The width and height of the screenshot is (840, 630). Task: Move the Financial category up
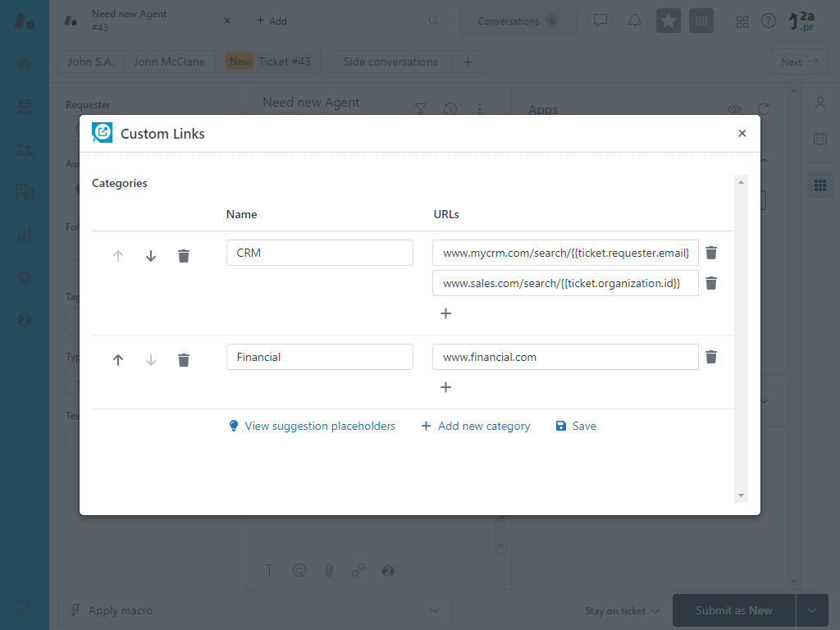(x=118, y=360)
